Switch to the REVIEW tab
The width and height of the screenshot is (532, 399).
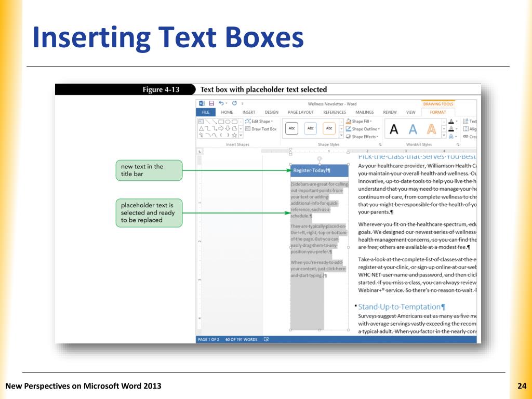click(x=390, y=112)
